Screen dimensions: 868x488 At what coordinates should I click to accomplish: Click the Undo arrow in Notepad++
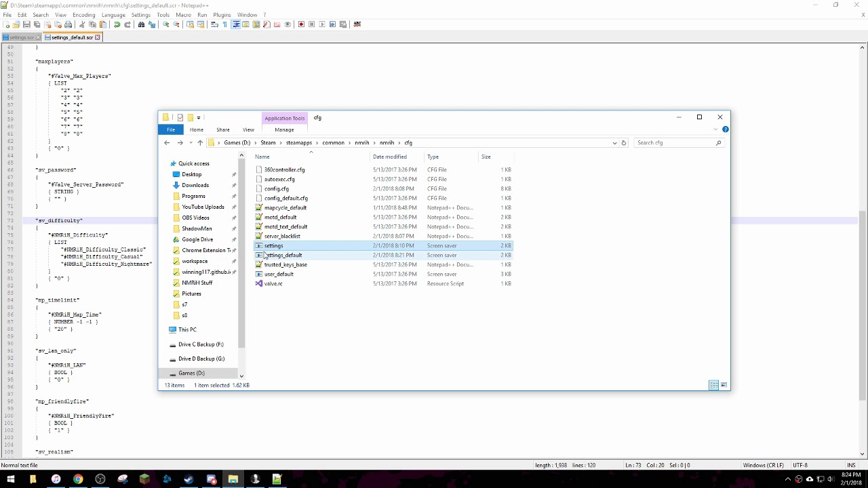point(116,24)
